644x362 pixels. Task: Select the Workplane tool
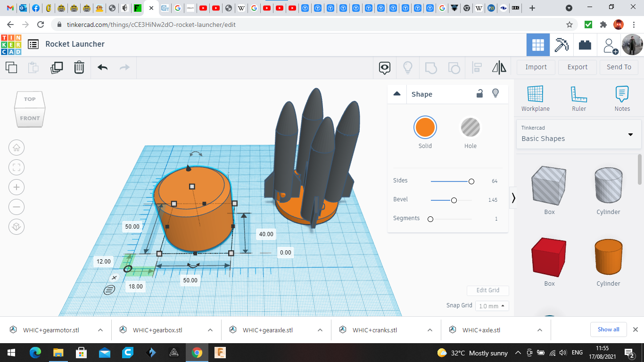point(535,99)
